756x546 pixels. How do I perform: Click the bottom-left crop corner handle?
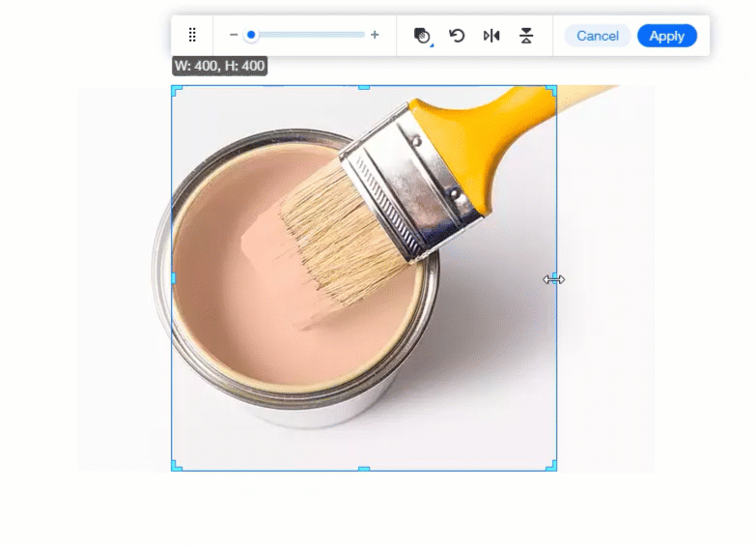click(176, 467)
